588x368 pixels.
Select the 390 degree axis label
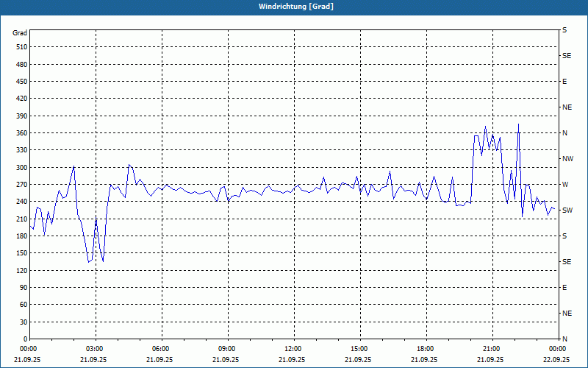(22, 116)
